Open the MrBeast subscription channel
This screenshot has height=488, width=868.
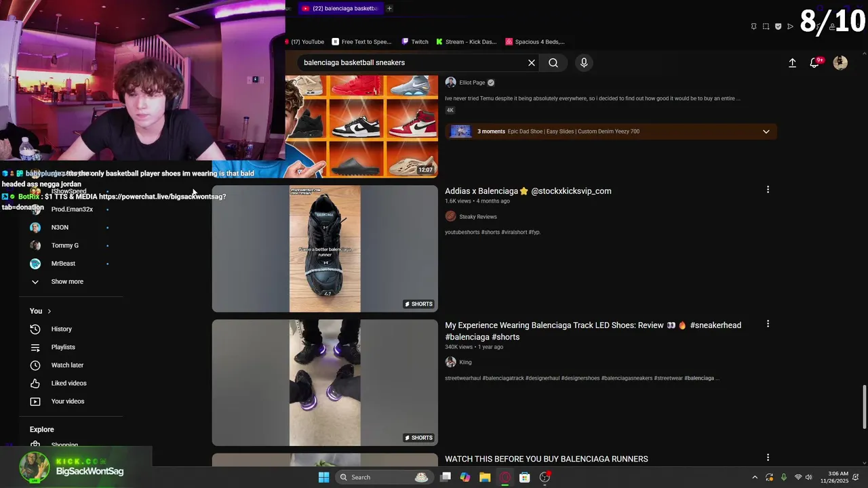[x=63, y=264]
